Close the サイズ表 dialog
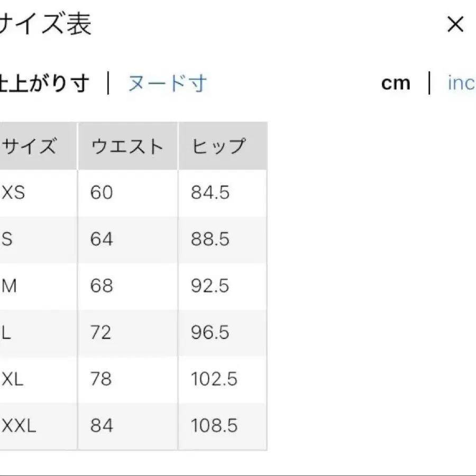Image resolution: width=476 pixels, height=476 pixels. click(455, 24)
